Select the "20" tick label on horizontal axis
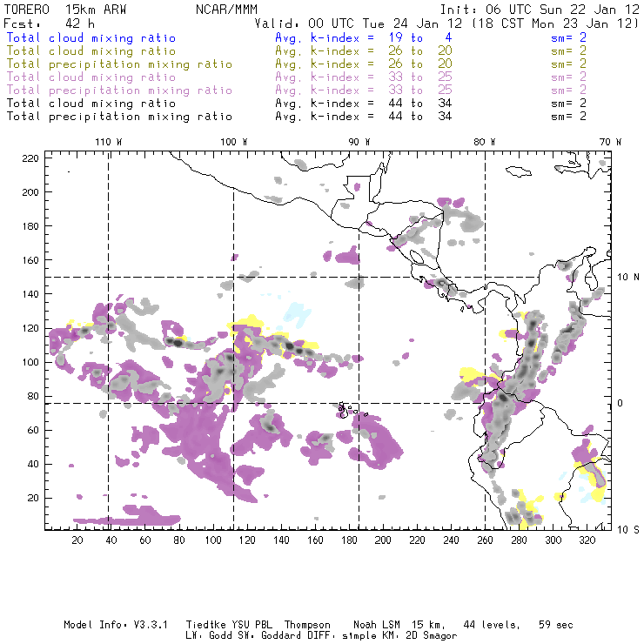 pyautogui.click(x=77, y=540)
